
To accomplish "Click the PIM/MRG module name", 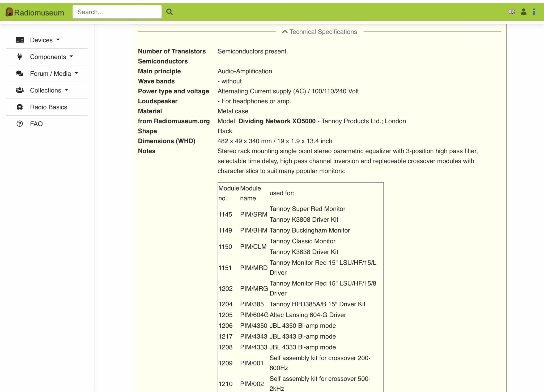I will [254, 288].
